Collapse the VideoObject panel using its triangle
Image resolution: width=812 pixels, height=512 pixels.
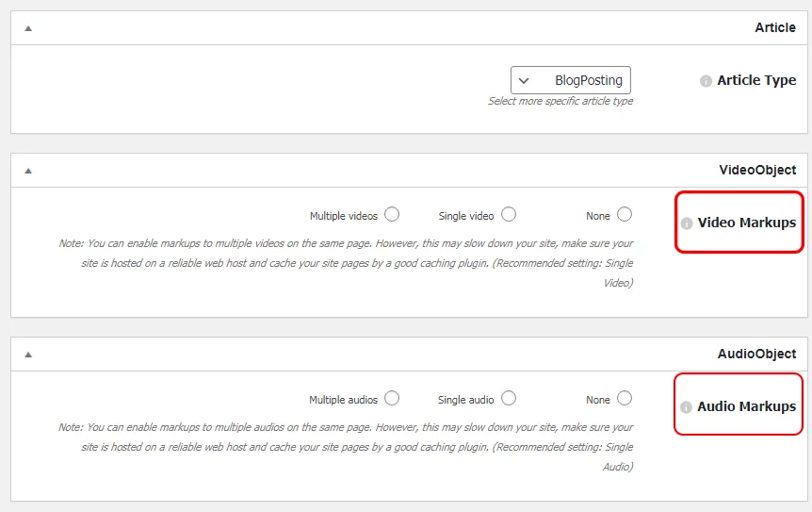[28, 171]
